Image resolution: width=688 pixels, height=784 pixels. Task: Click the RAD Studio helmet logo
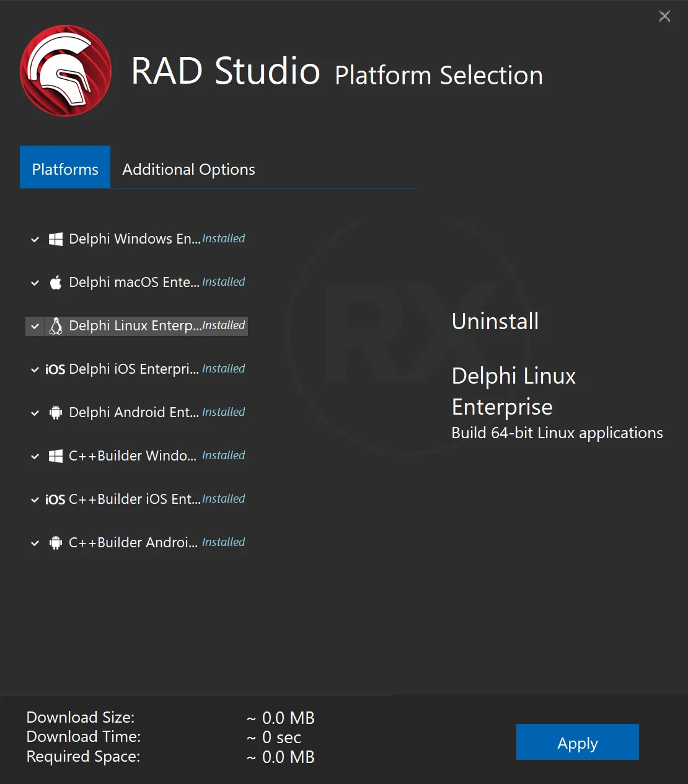[66, 71]
